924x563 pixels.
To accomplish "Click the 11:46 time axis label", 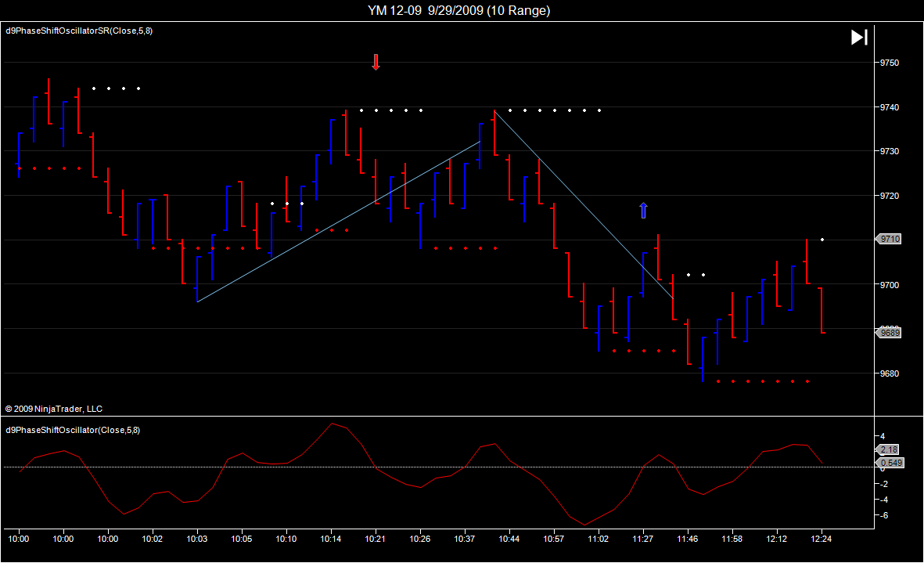I will [x=687, y=539].
